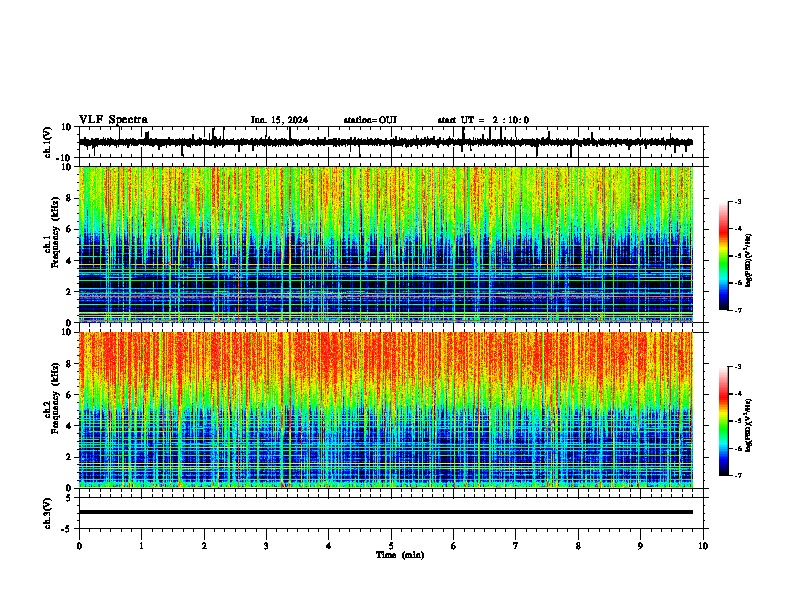The image size is (792, 612).
Task: Click the "-3" label on ch.2 color bar
Action: pos(738,367)
